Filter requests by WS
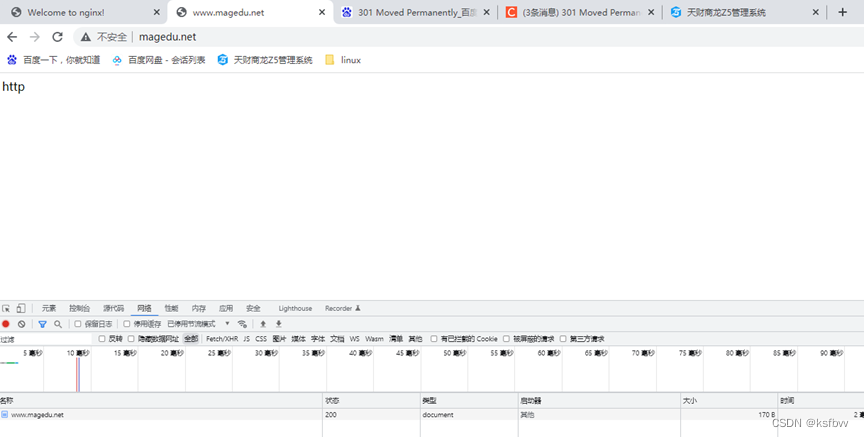This screenshot has width=864, height=437. 354,339
